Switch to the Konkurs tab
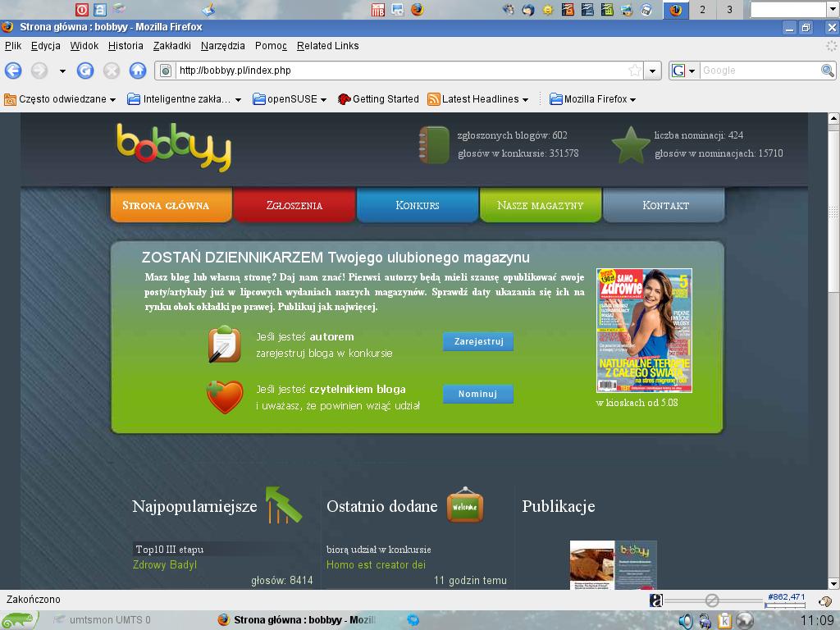The width and height of the screenshot is (840, 630). pos(417,205)
